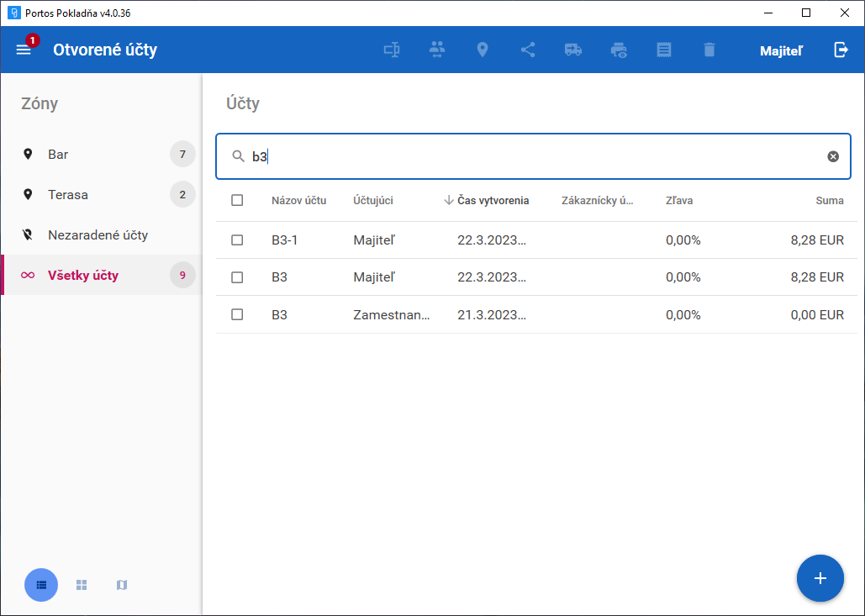
Task: Click the crossed-out pin icon for Nezaradené účty
Action: tap(28, 235)
